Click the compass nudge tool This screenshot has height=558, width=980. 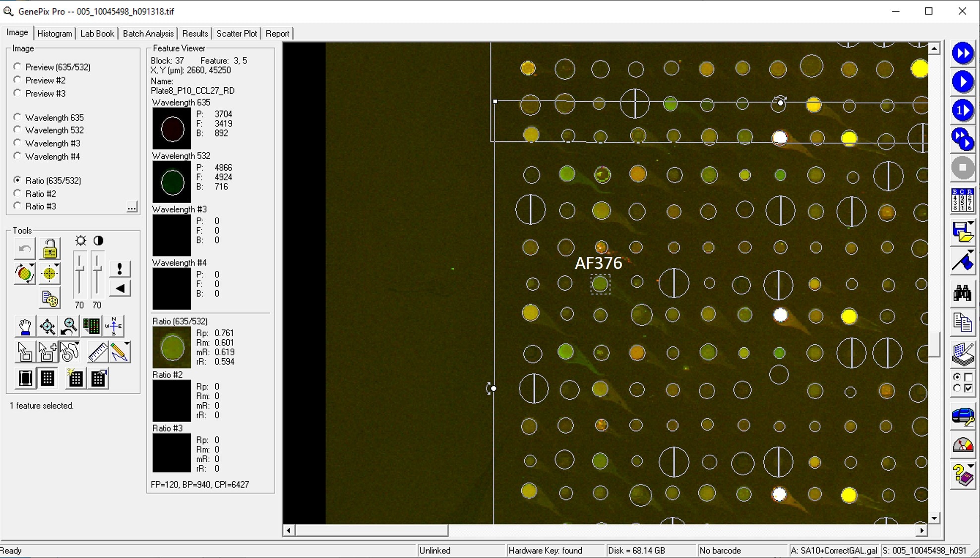pos(114,326)
